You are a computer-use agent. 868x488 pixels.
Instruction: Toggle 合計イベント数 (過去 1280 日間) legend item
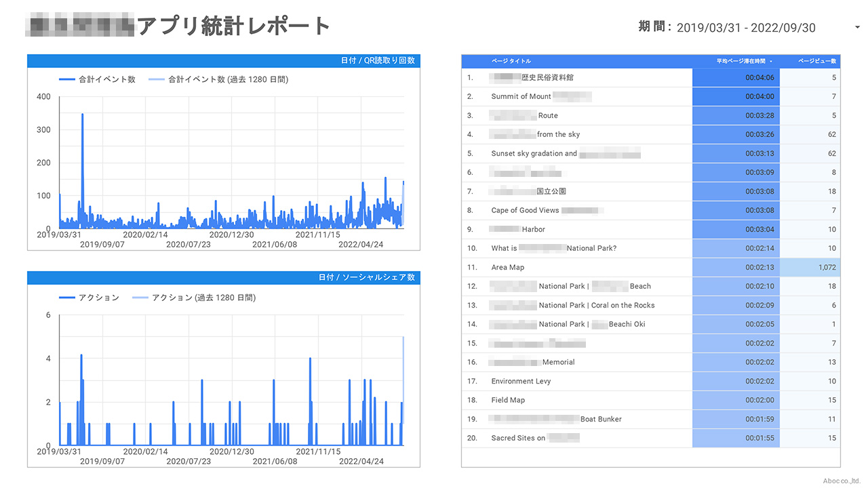tap(218, 79)
